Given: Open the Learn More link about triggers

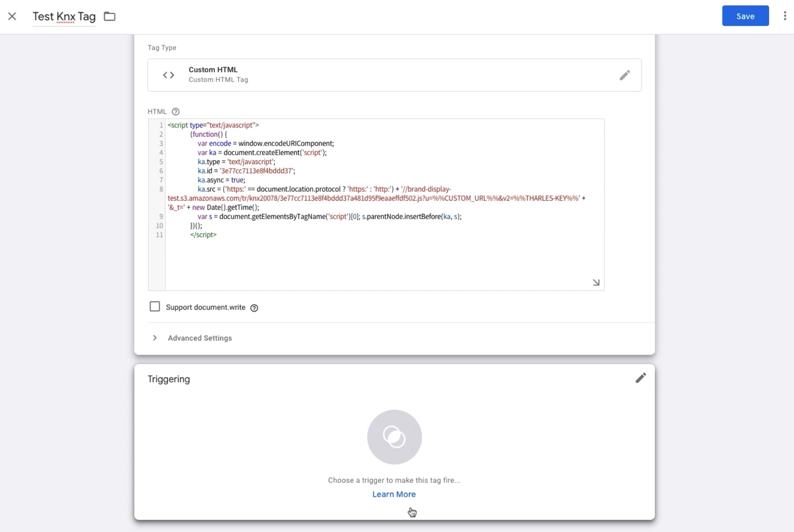Looking at the screenshot, I should click(x=394, y=494).
